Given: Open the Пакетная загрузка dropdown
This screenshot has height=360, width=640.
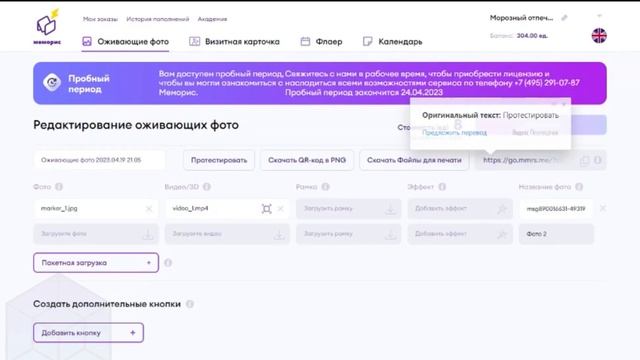Looking at the screenshot, I should (x=96, y=263).
